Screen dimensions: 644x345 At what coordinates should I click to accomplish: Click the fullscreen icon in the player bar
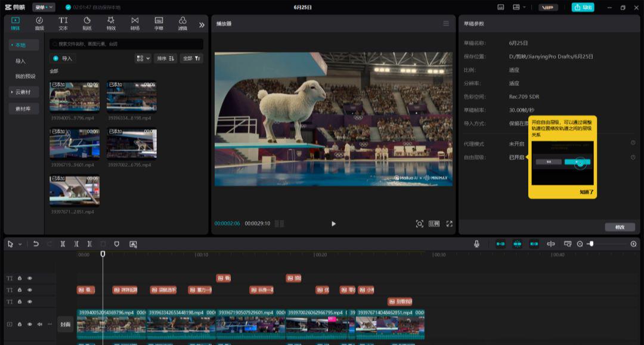450,223
